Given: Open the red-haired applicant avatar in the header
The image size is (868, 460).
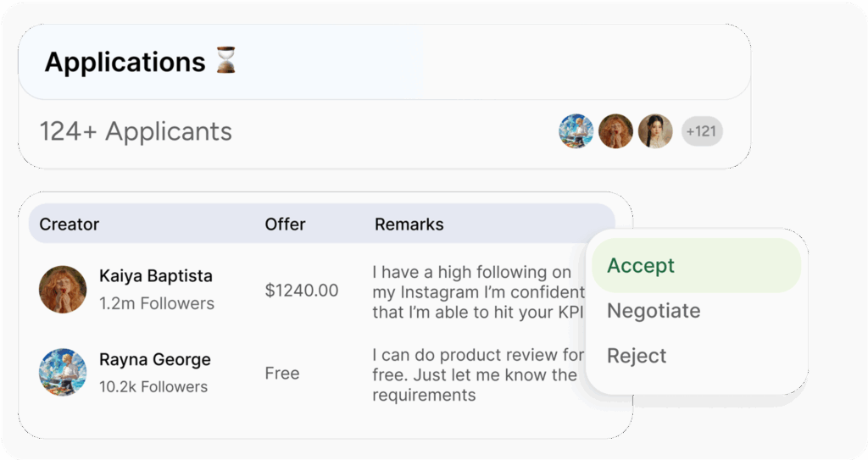Looking at the screenshot, I should pos(615,131).
